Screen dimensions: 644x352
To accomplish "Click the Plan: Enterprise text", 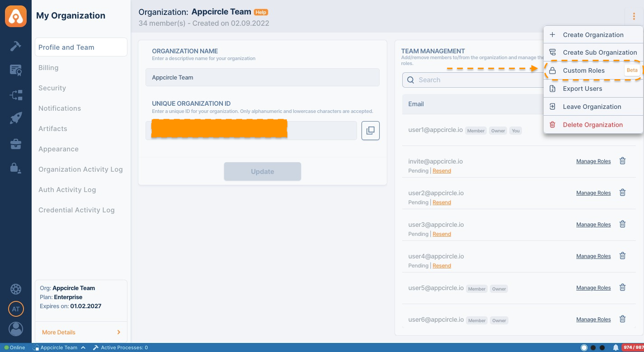I will point(61,297).
